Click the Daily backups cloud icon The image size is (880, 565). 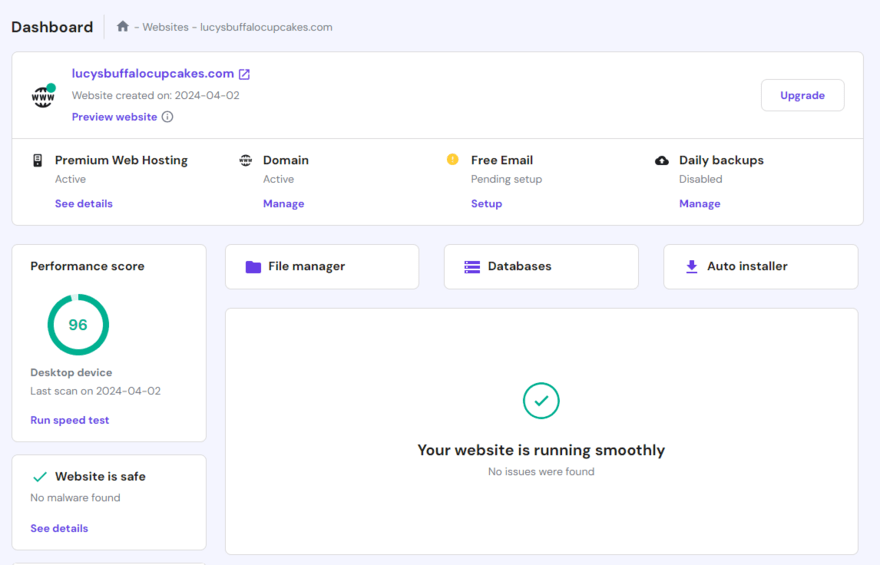(662, 160)
